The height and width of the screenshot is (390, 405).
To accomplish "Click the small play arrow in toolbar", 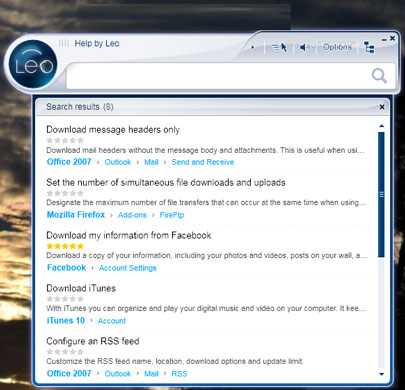I will (253, 47).
